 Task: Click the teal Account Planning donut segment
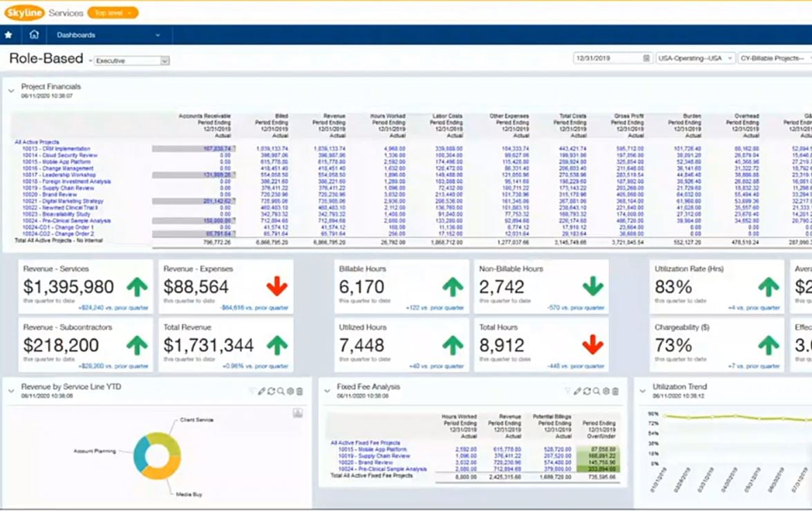point(140,452)
